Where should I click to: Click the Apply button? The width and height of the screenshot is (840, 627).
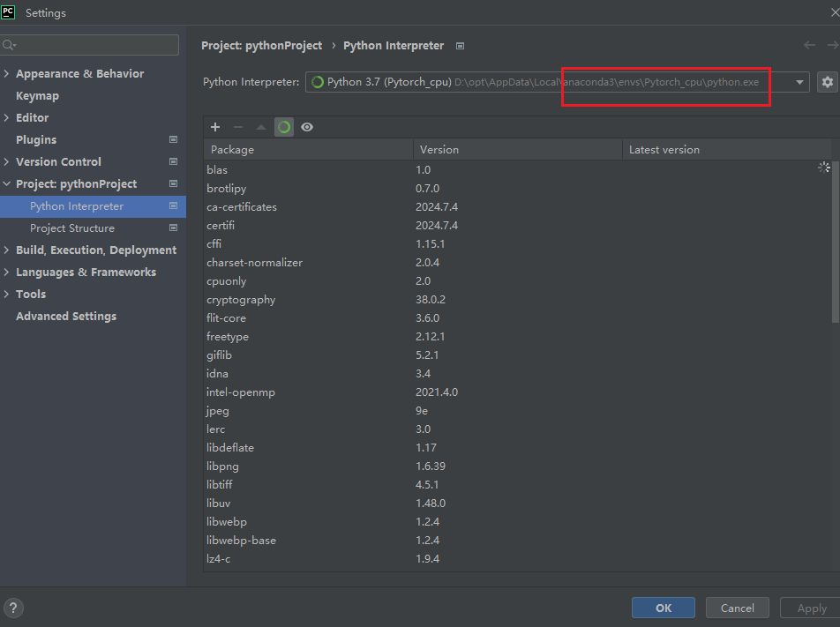812,608
